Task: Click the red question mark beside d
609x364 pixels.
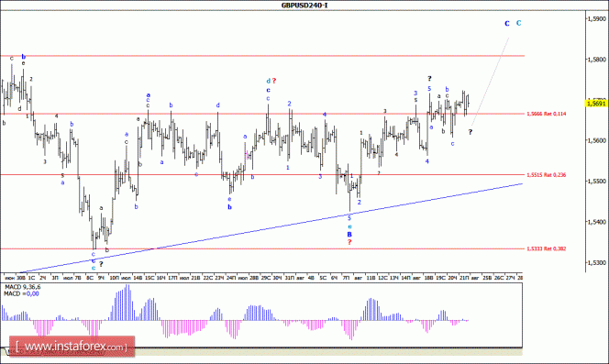Action: point(274,81)
